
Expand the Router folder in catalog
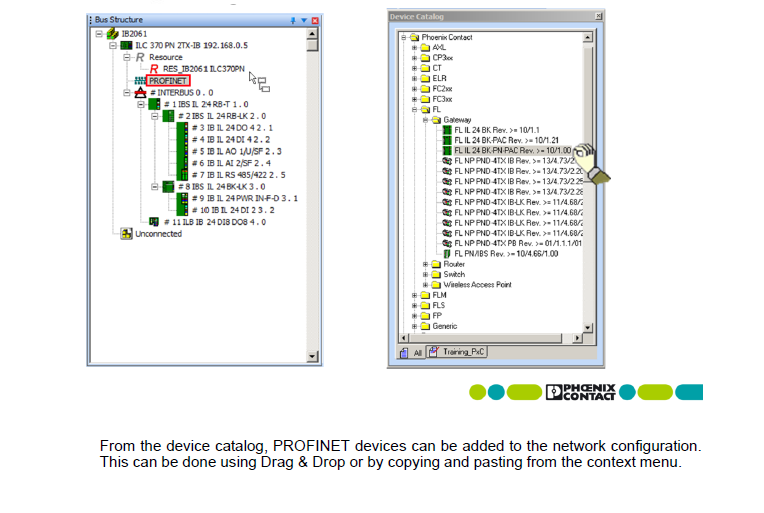click(425, 264)
